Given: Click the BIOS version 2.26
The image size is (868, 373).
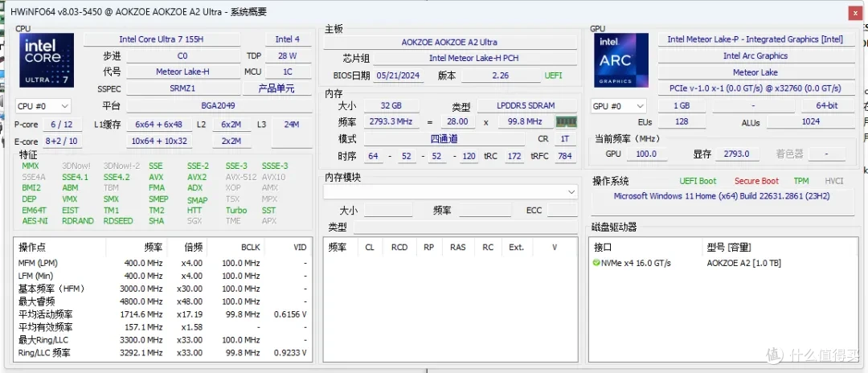Looking at the screenshot, I should point(501,76).
